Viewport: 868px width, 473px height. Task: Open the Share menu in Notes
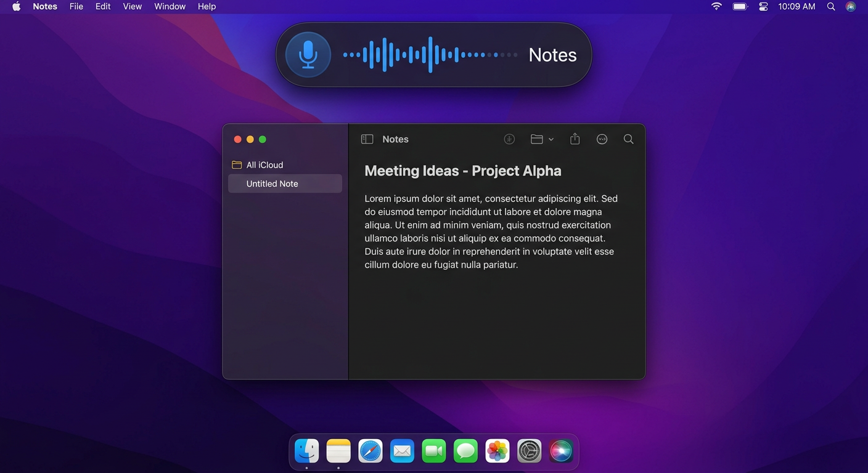click(575, 139)
